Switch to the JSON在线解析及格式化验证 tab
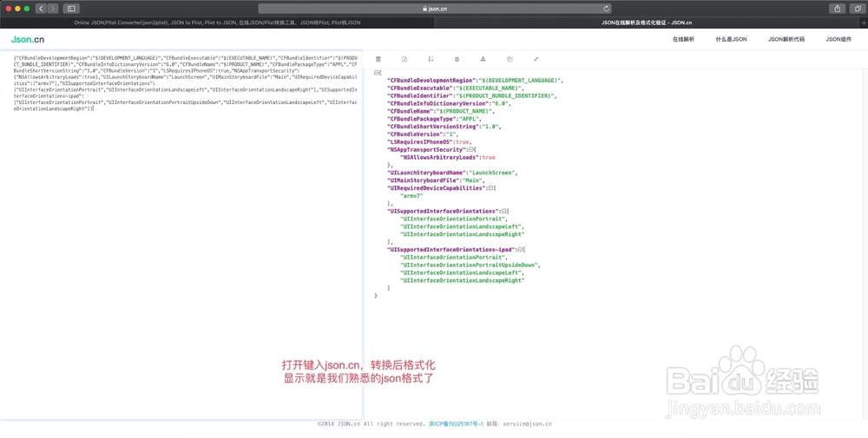Viewport: 868px width, 438px height. tap(647, 23)
